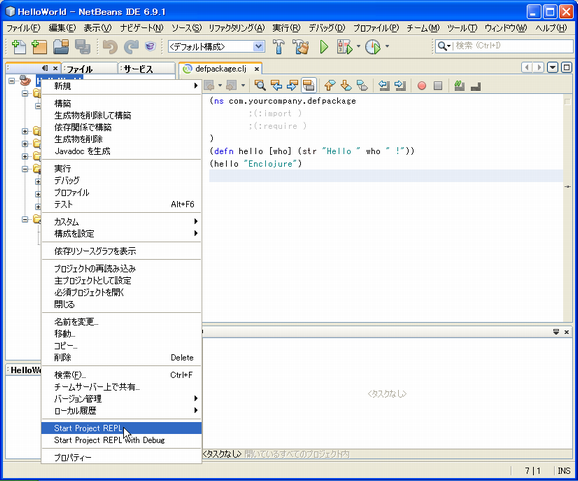
Task: Click the Undo arrow icon
Action: (x=110, y=47)
